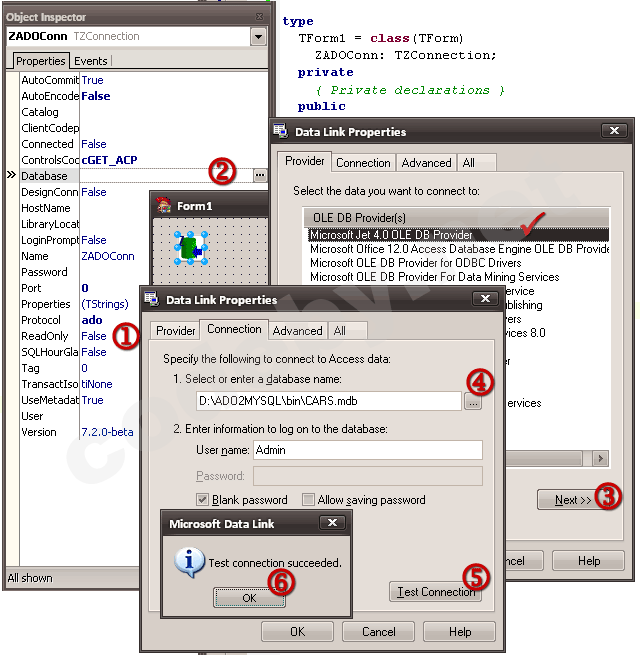Close the Microsoft Data Link message box
Viewport: 640px width, 655px height.
[332, 523]
